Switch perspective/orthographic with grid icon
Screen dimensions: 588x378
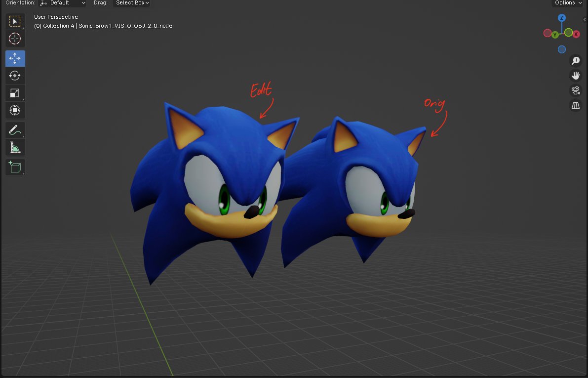[576, 105]
